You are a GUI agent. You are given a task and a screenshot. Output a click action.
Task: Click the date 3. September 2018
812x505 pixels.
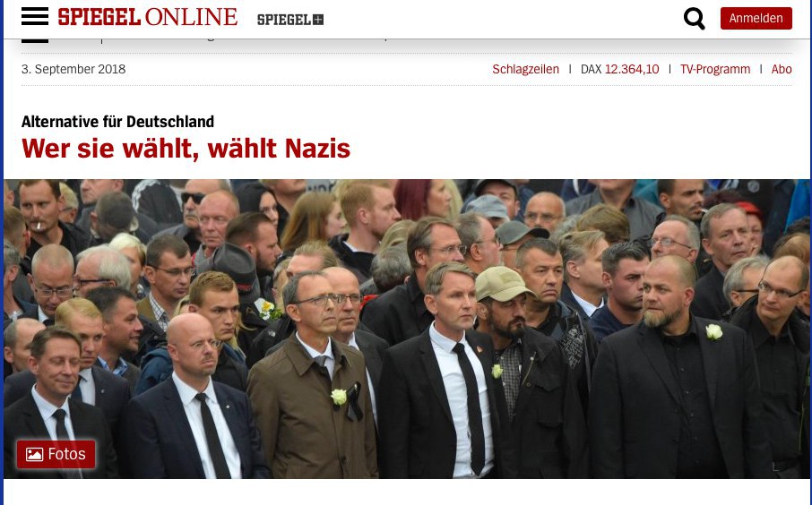pos(73,69)
